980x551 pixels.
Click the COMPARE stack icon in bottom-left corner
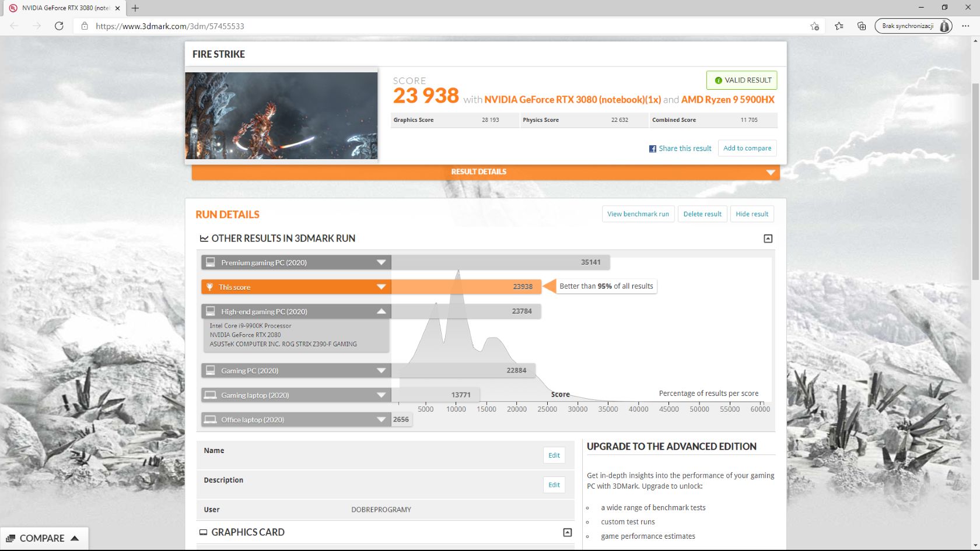point(10,538)
